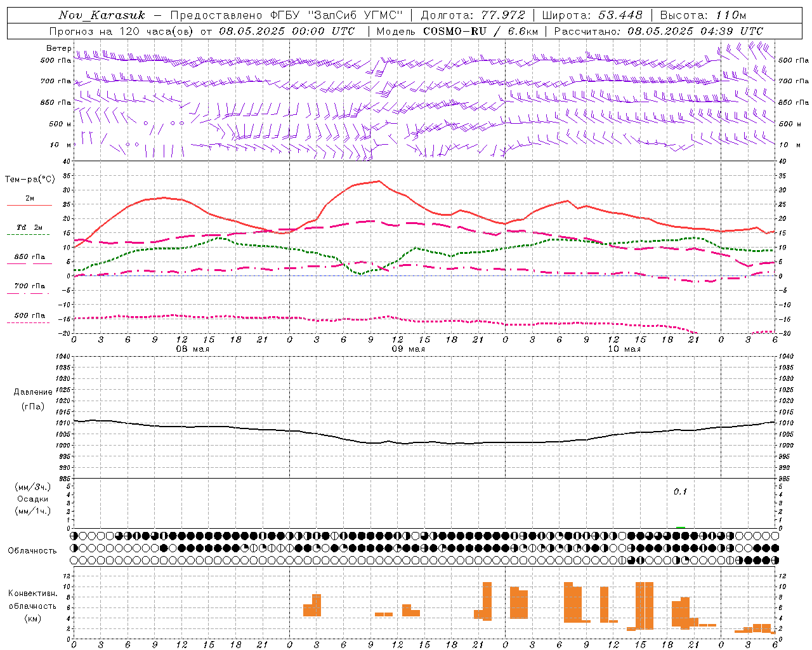Click the Конвективн. label

(x=32, y=594)
